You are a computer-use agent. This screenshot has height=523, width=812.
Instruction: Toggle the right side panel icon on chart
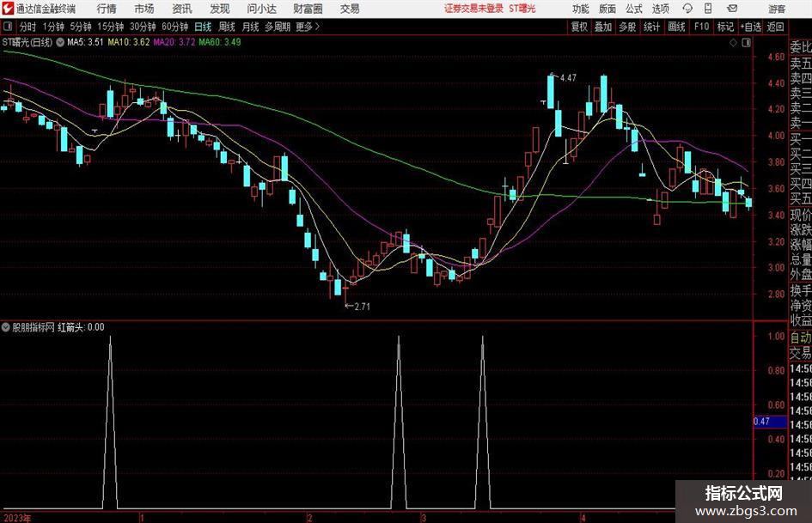pos(746,43)
